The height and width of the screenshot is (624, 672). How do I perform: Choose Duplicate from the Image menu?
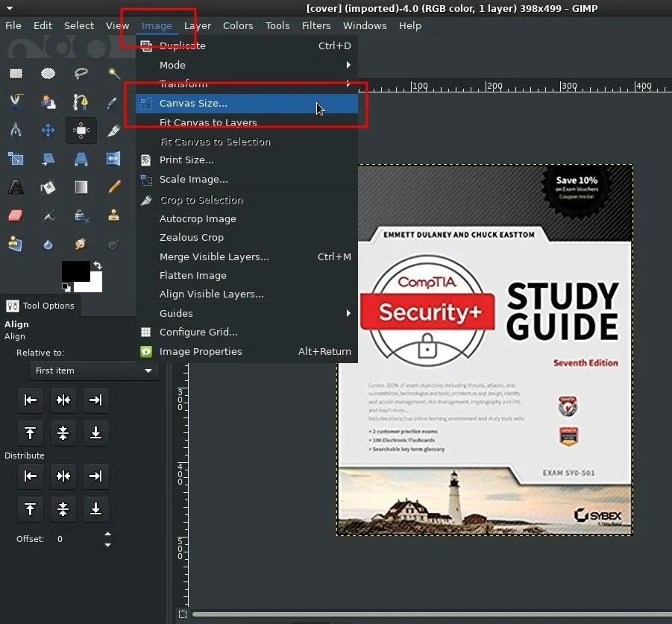[247, 45]
